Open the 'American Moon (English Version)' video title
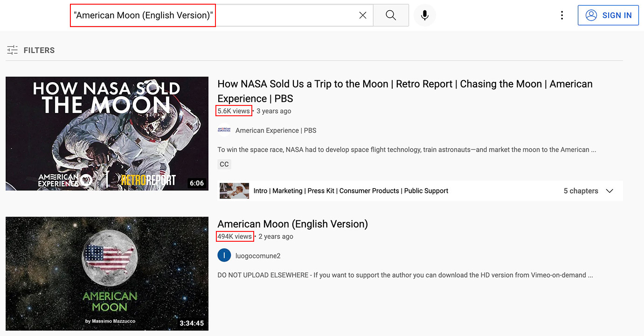The image size is (644, 336). click(x=293, y=224)
